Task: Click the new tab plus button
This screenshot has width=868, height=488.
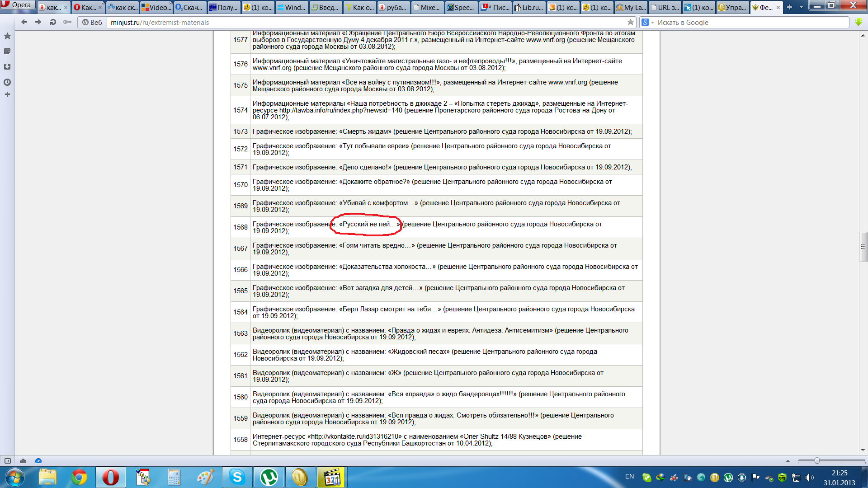Action: pyautogui.click(x=789, y=7)
